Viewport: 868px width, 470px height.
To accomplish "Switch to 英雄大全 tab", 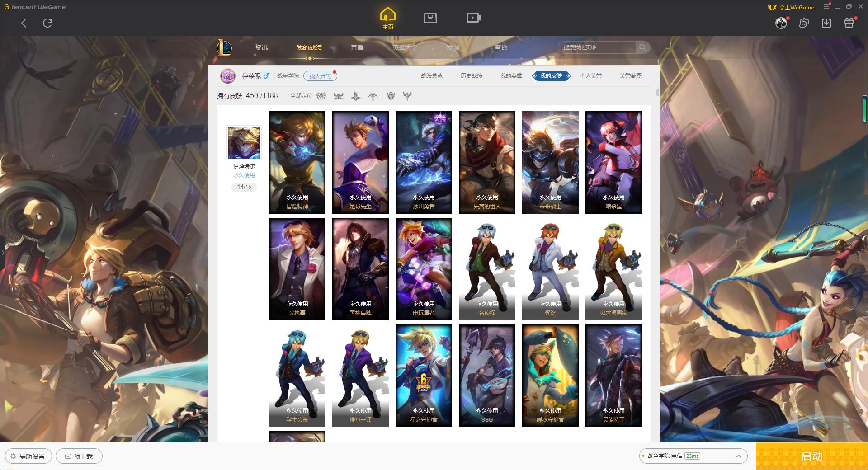I will pyautogui.click(x=405, y=47).
